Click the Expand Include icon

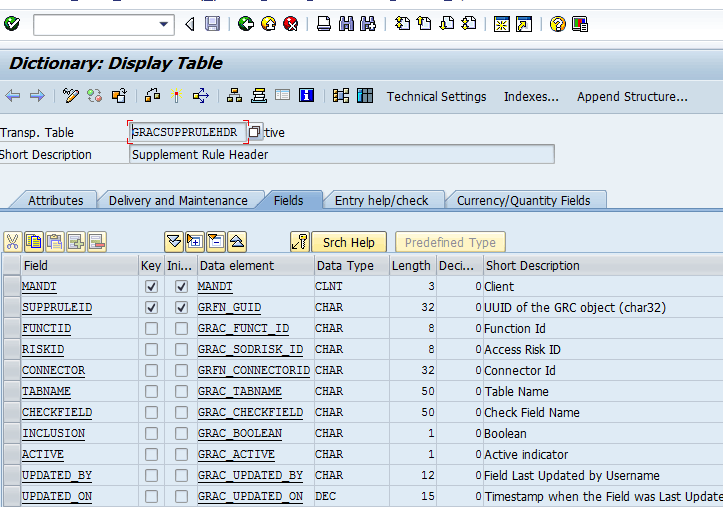coord(195,242)
